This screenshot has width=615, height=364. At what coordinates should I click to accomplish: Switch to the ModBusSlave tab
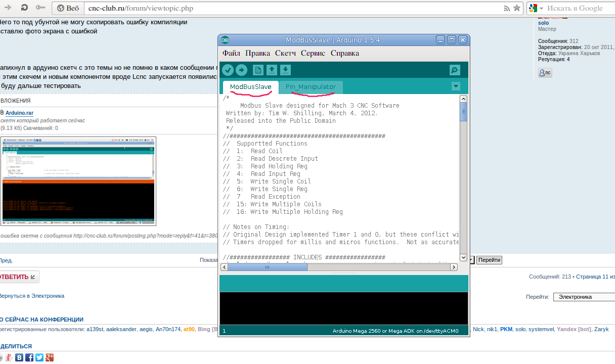click(x=251, y=87)
